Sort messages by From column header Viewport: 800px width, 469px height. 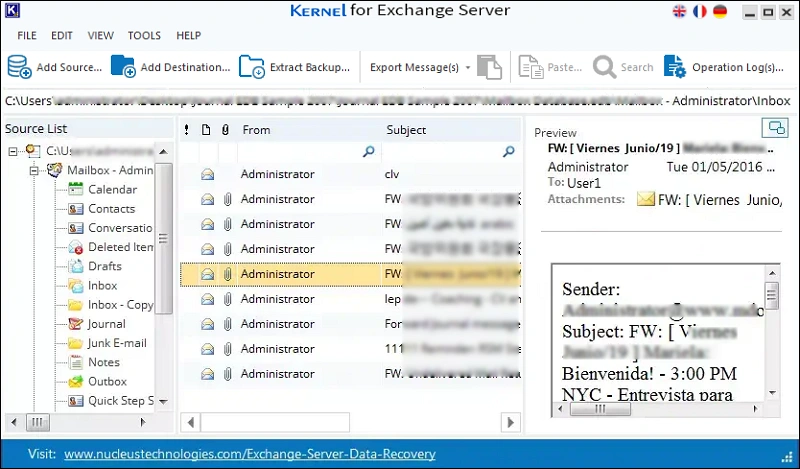[x=257, y=130]
